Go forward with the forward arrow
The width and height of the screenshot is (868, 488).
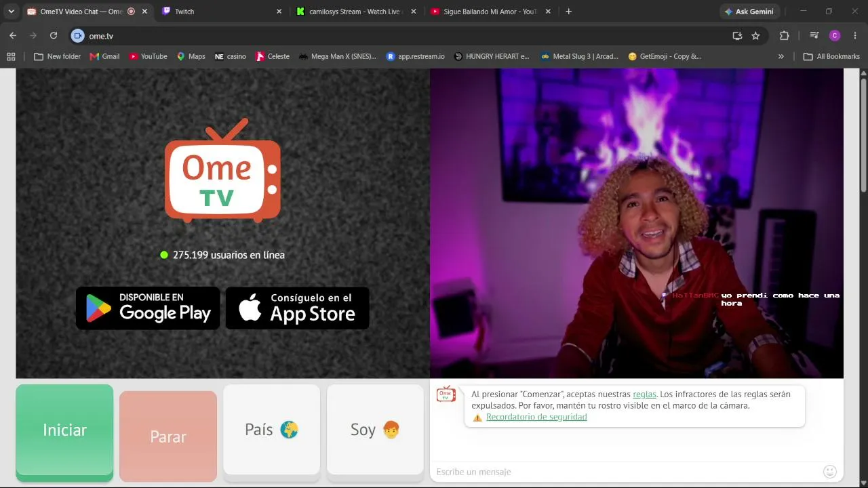33,36
